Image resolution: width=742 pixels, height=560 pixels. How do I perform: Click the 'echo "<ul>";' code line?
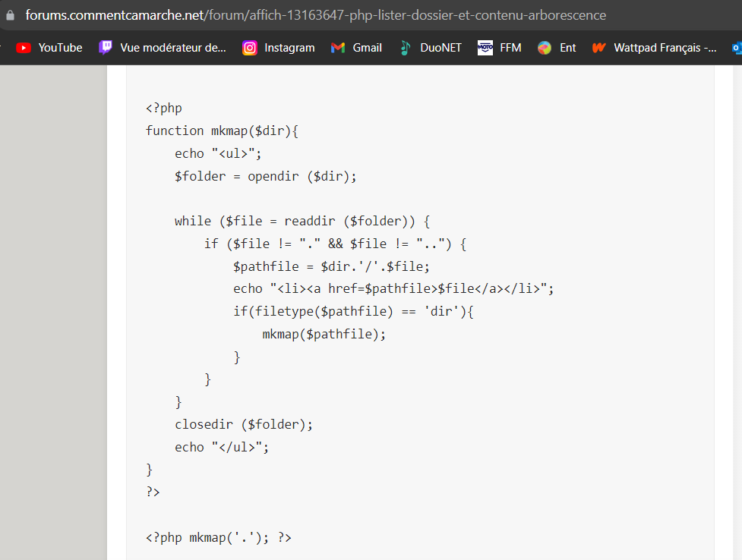(218, 154)
